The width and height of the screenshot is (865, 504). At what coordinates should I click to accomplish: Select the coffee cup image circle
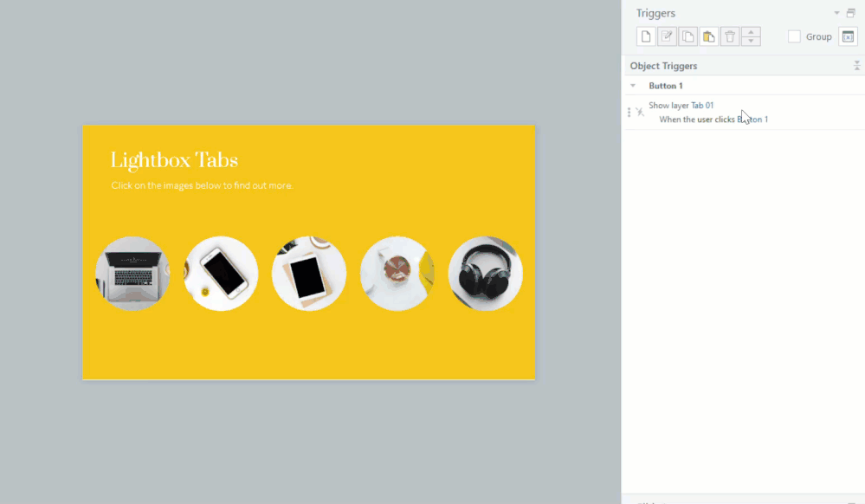click(397, 274)
